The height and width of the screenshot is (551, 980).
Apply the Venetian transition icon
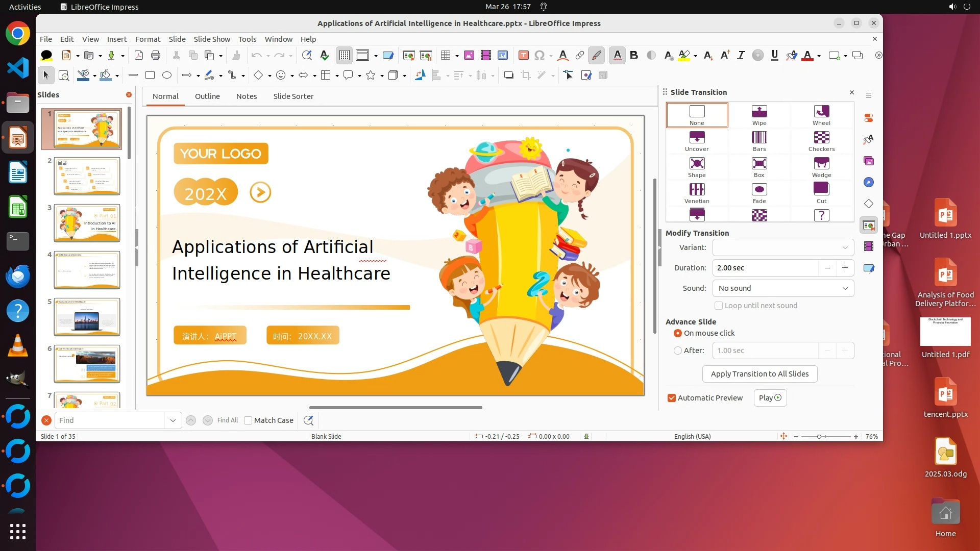[x=697, y=190]
